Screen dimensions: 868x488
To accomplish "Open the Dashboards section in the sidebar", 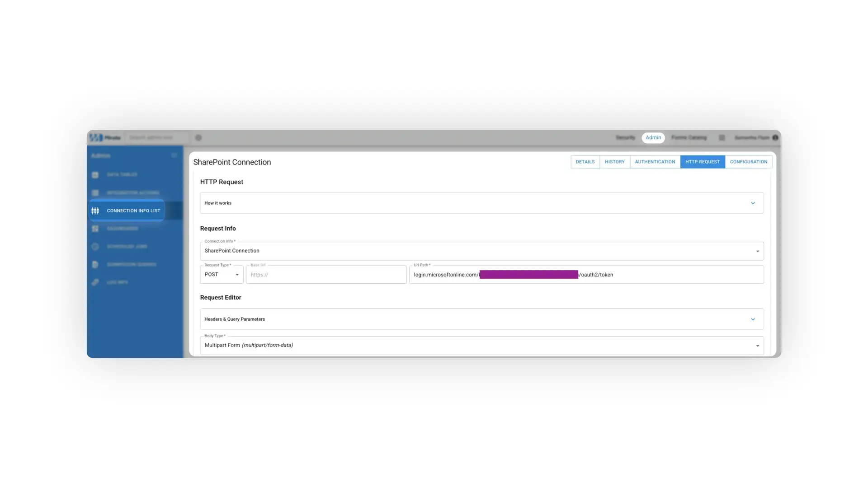I will pyautogui.click(x=95, y=229).
